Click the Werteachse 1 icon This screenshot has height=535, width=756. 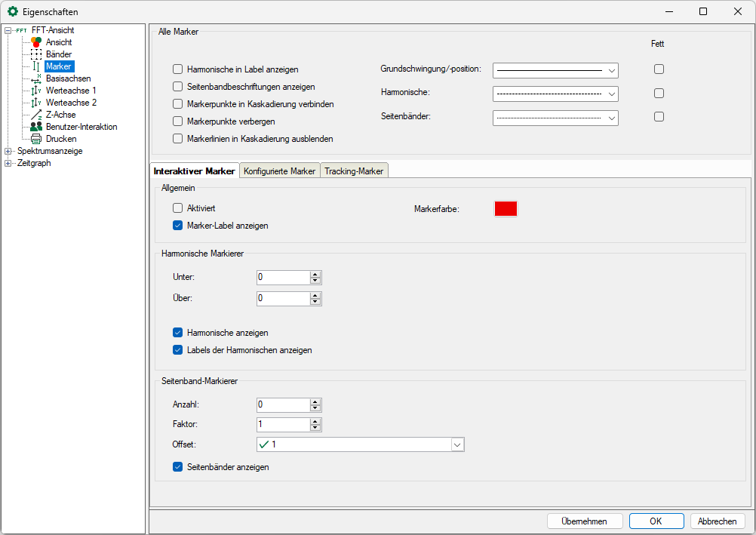pos(36,91)
